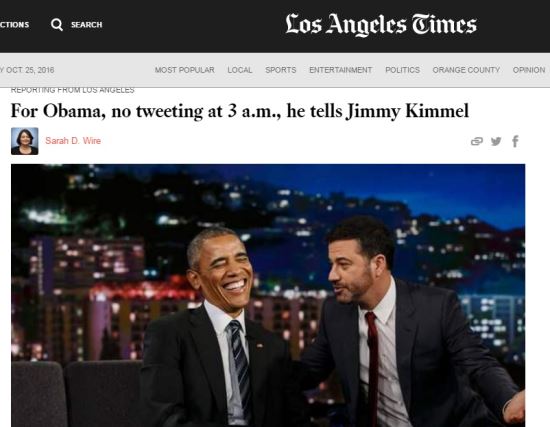Open the Obama and Kimmel photo
The height and width of the screenshot is (427, 550).
[268, 295]
